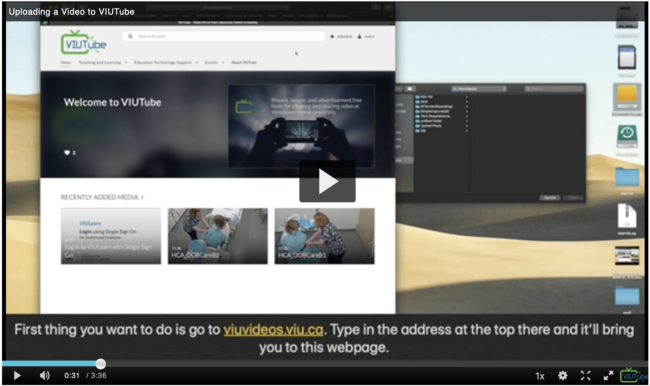Open the WorkMedia location dropdown in file dialog
This screenshot has width=650, height=386.
[x=479, y=89]
